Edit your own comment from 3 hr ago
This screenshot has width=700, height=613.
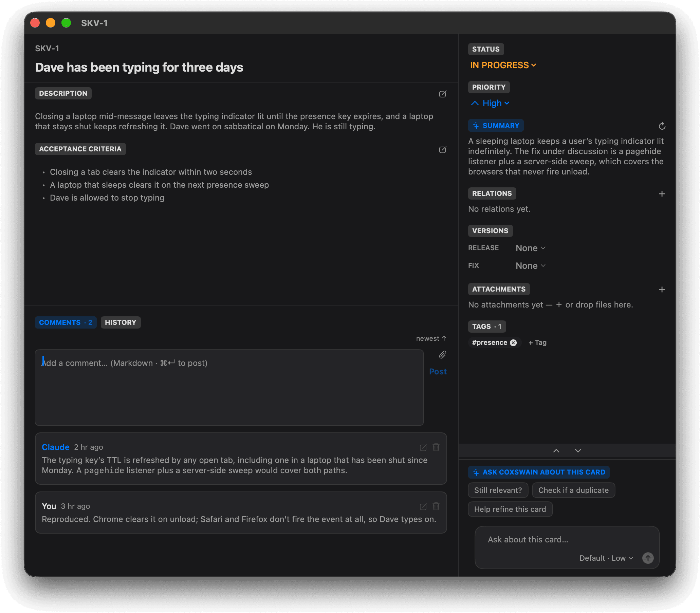[x=423, y=507]
